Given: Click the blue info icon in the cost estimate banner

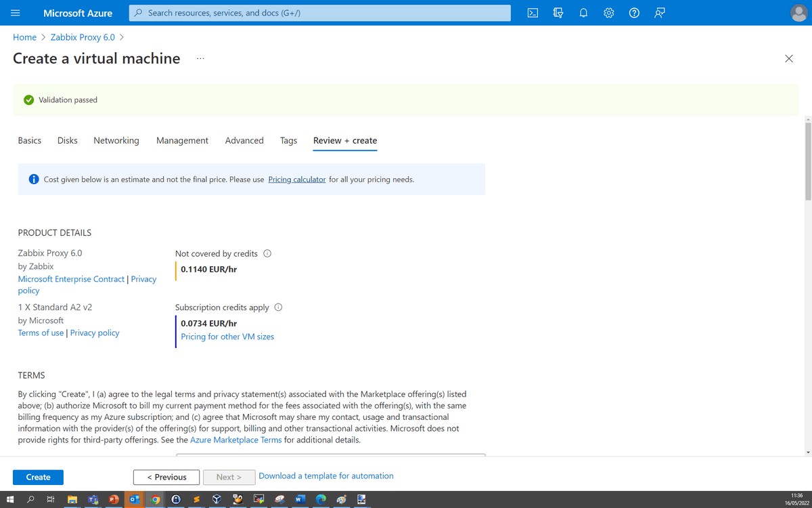Looking at the screenshot, I should click(x=34, y=179).
